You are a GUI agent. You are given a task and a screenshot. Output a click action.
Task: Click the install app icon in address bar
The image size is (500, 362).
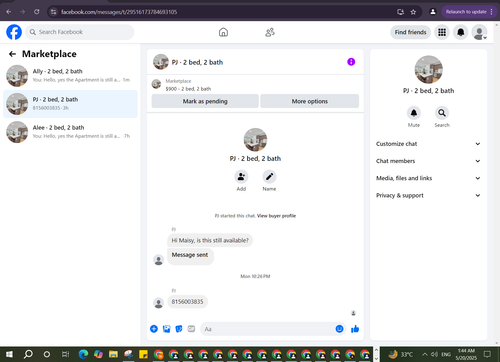click(401, 12)
